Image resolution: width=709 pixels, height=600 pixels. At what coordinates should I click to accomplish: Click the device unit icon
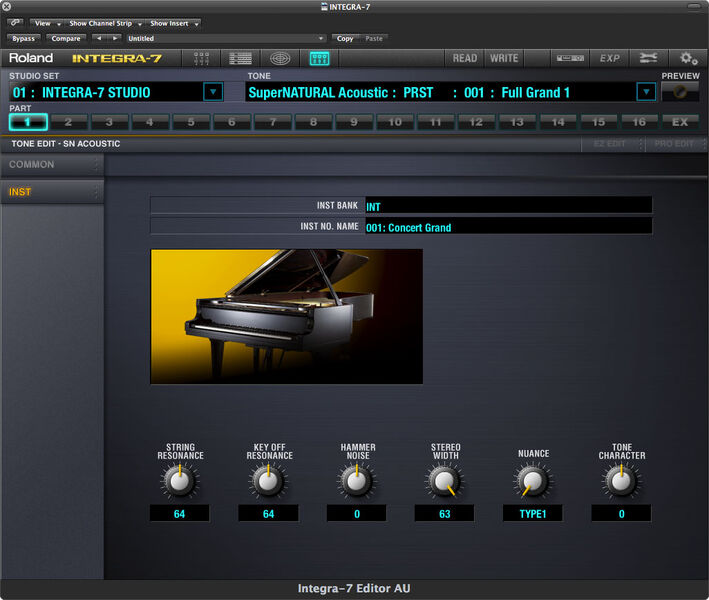570,58
